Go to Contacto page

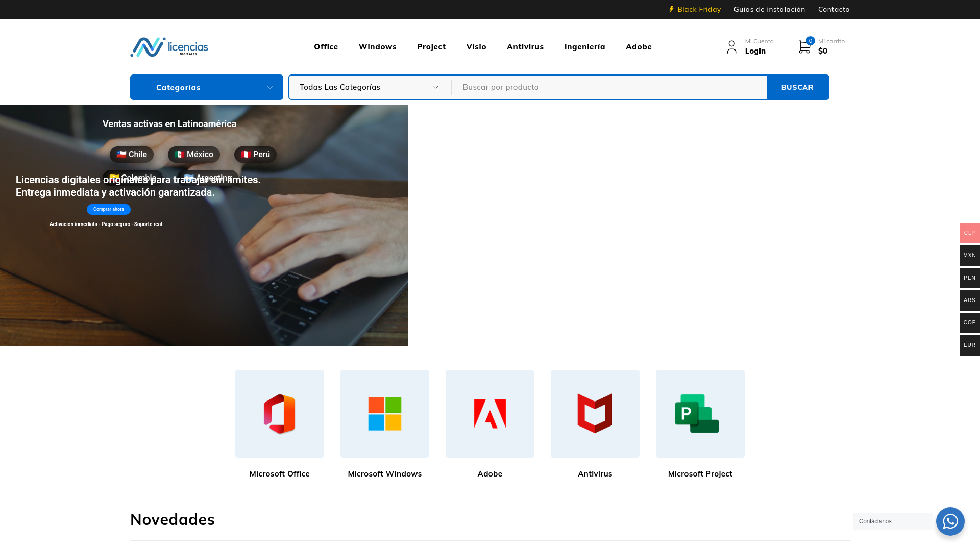tap(834, 9)
